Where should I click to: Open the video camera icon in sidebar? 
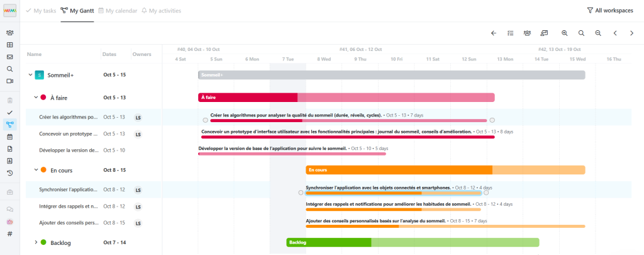(x=9, y=81)
